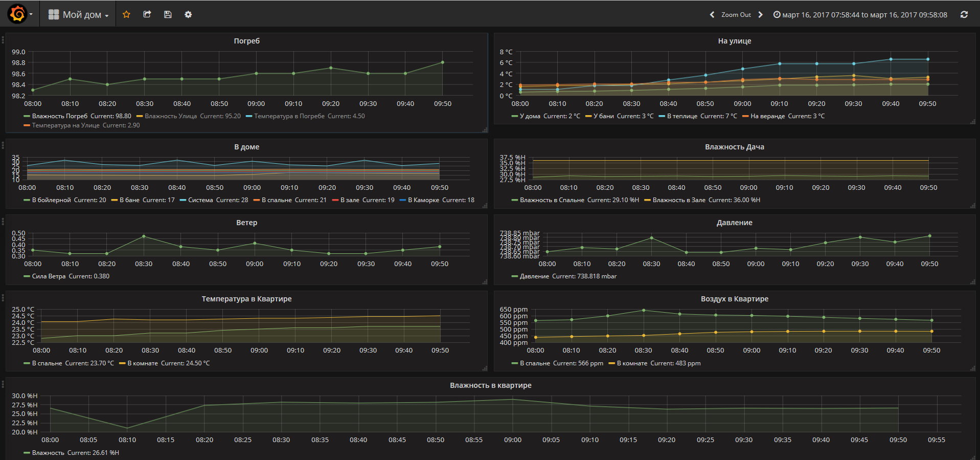
Task: Open Влажность в квартире panel title menu
Action: click(490, 385)
